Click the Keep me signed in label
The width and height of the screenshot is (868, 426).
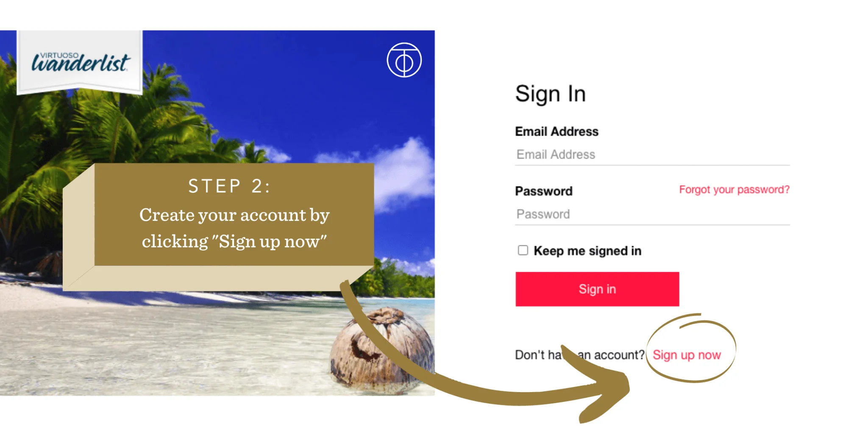[587, 251]
